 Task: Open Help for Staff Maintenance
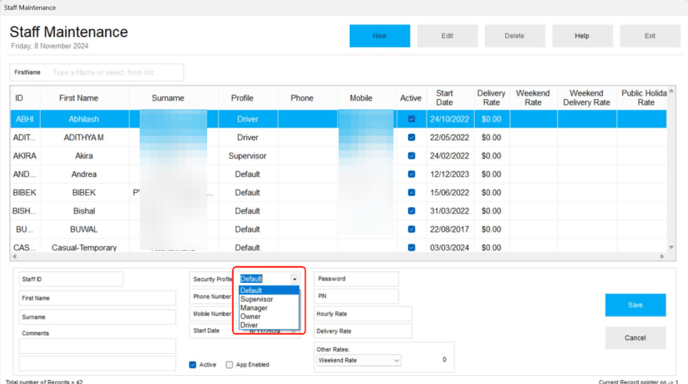click(x=582, y=36)
